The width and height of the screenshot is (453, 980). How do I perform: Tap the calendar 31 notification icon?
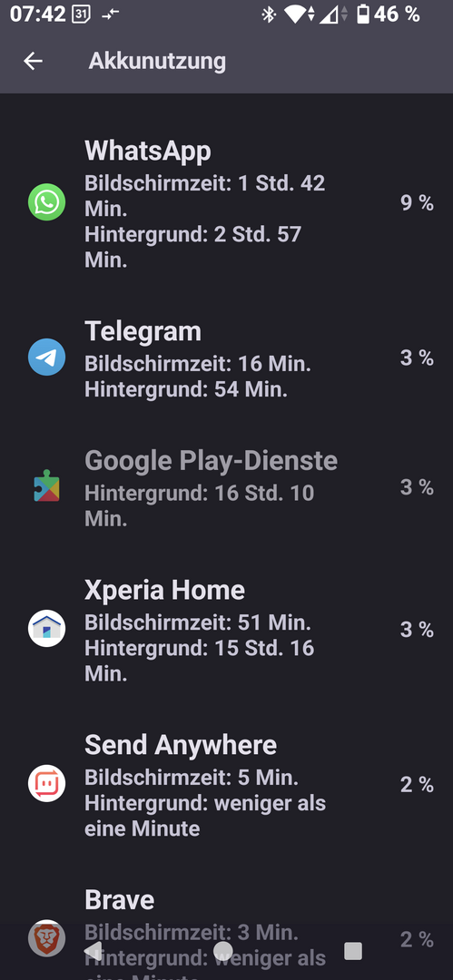tap(82, 15)
